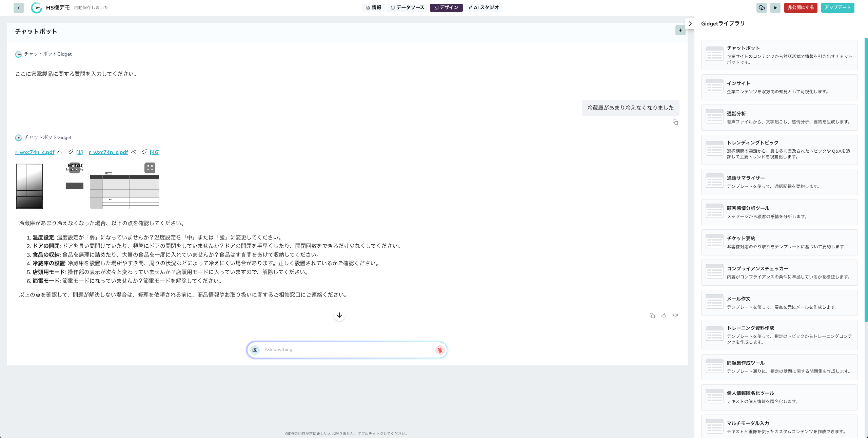Expand the table thumbnail fullscreen

[150, 168]
